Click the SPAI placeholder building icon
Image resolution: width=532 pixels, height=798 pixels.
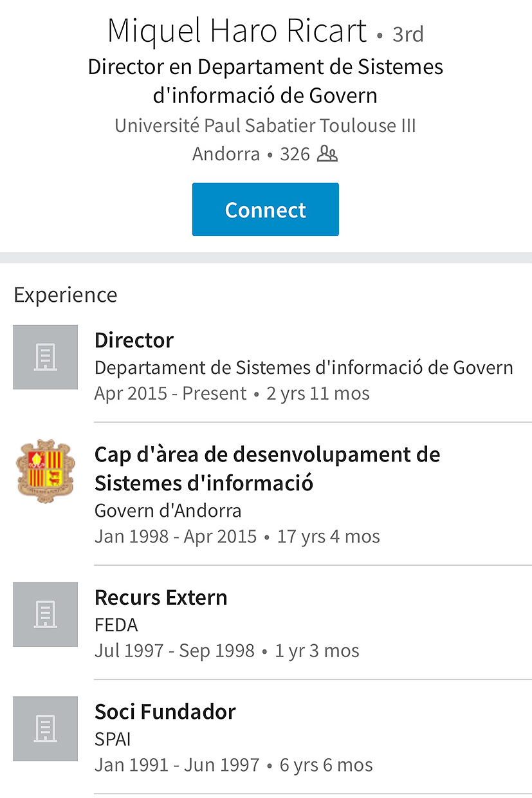45,728
